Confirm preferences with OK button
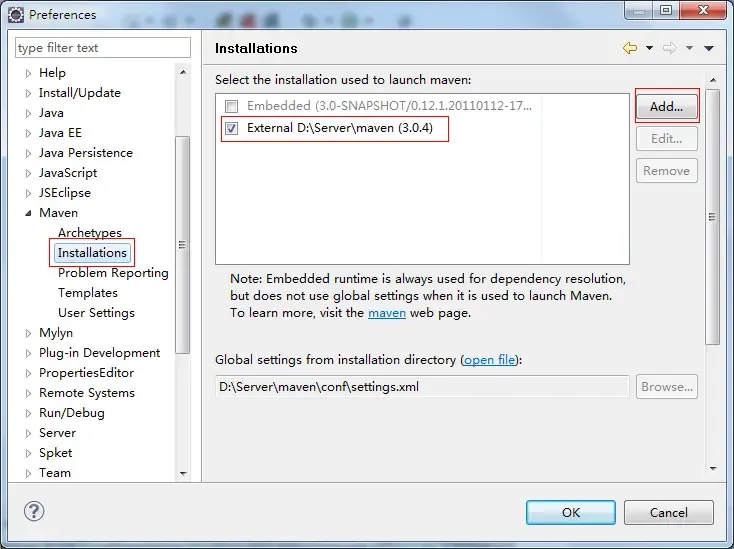 571,512
